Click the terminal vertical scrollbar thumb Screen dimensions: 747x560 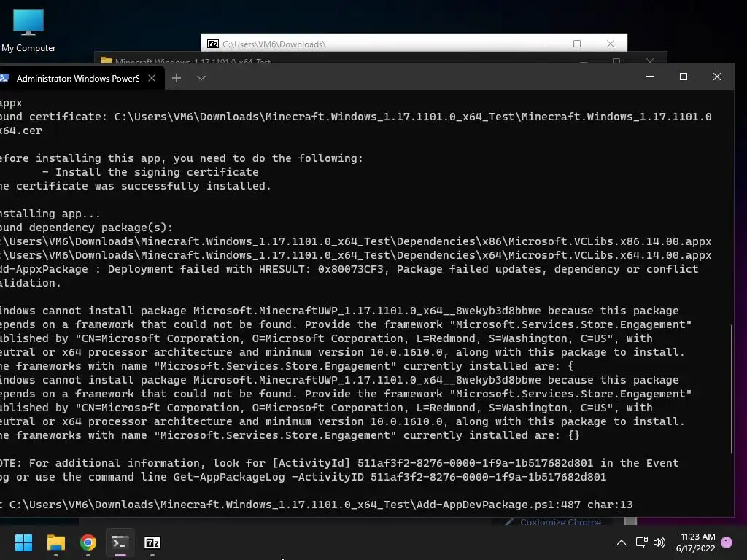[731, 388]
